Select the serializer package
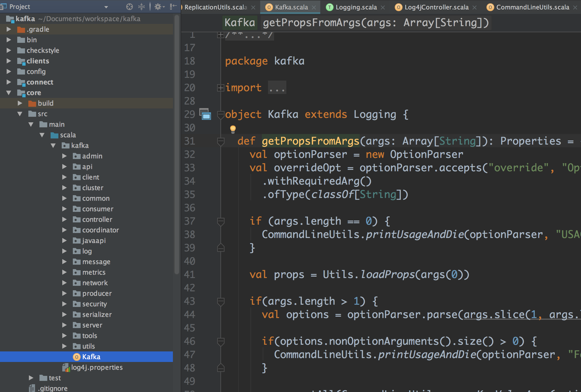The width and height of the screenshot is (581, 392). click(86, 314)
